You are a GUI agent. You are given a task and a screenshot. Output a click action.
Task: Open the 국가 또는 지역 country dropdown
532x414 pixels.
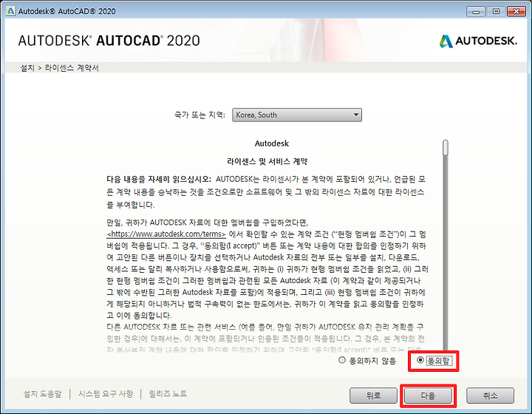(297, 115)
